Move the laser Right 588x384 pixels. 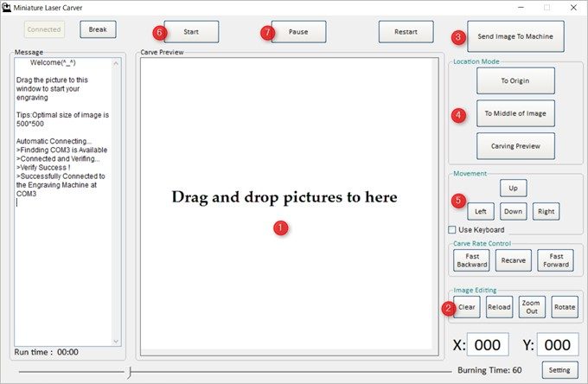[546, 211]
